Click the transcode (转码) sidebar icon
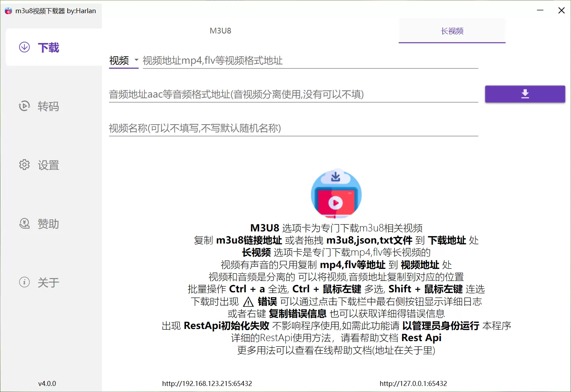The image size is (571, 392). (x=24, y=106)
